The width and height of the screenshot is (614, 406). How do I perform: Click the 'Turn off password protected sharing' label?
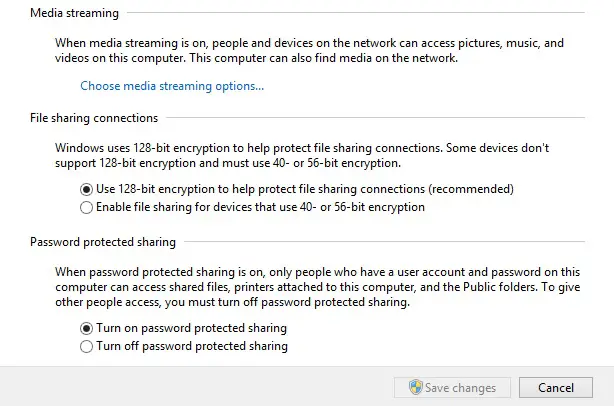coord(192,346)
